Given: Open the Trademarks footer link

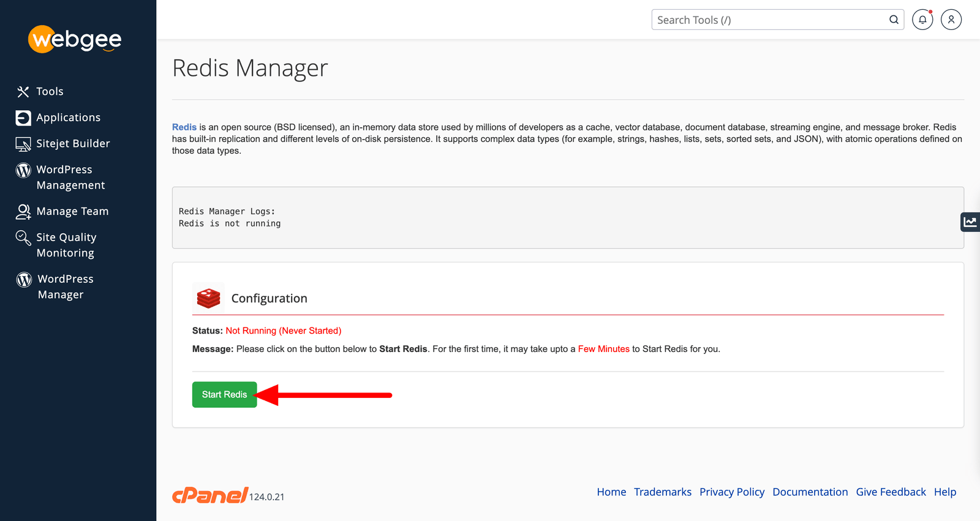Looking at the screenshot, I should [663, 492].
